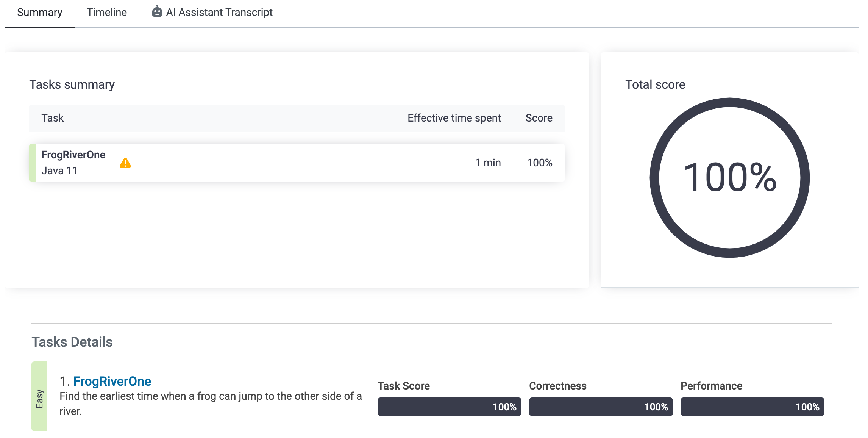The height and width of the screenshot is (438, 868).
Task: Click the Performance 100% bar
Action: coord(752,407)
